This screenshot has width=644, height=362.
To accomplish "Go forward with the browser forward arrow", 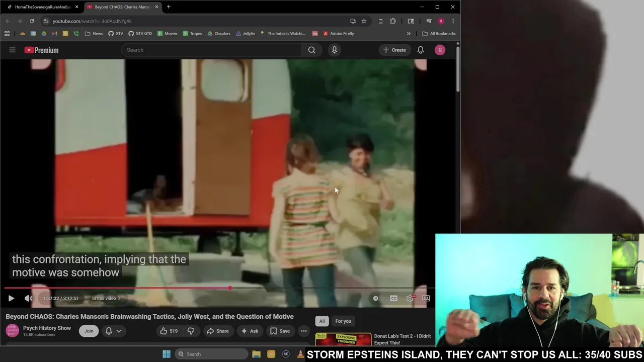I will tap(20, 21).
